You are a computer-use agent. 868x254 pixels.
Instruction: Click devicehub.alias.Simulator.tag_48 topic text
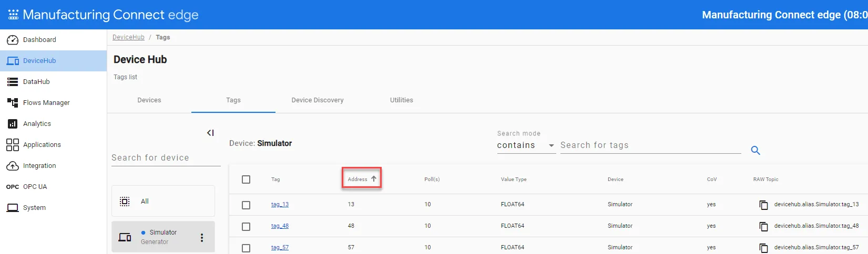816,226
